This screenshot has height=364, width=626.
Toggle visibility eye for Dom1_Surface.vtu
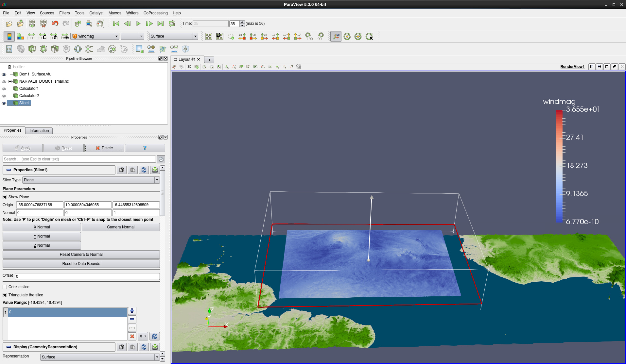click(x=4, y=74)
